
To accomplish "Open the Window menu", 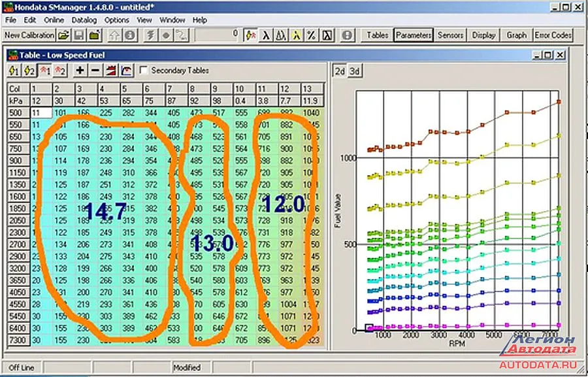I will [x=172, y=20].
